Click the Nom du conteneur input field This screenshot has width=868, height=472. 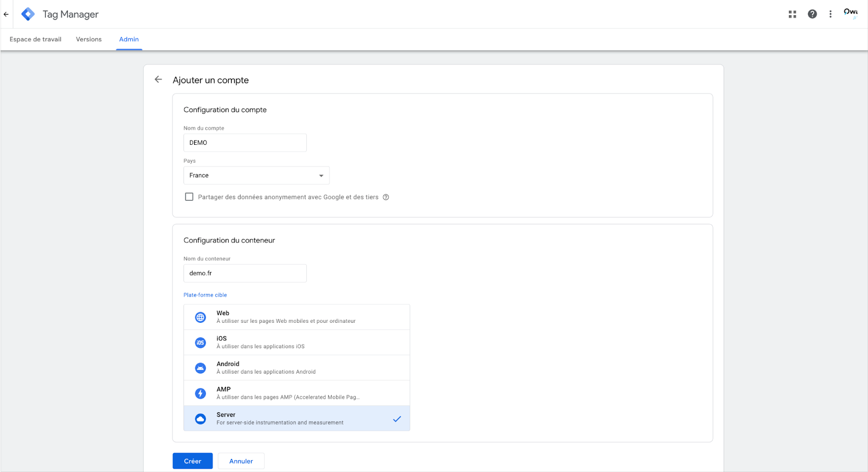click(245, 273)
